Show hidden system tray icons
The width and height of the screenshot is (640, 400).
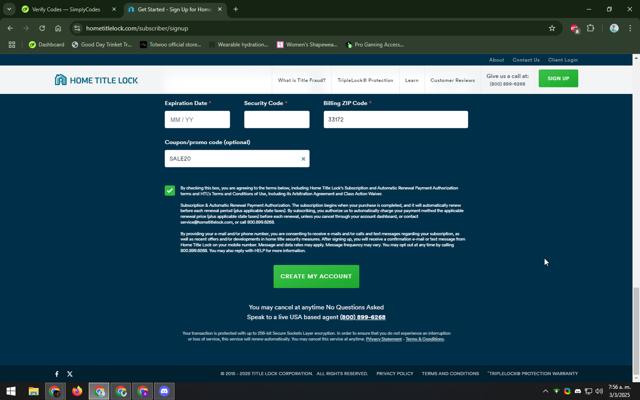[545, 391]
